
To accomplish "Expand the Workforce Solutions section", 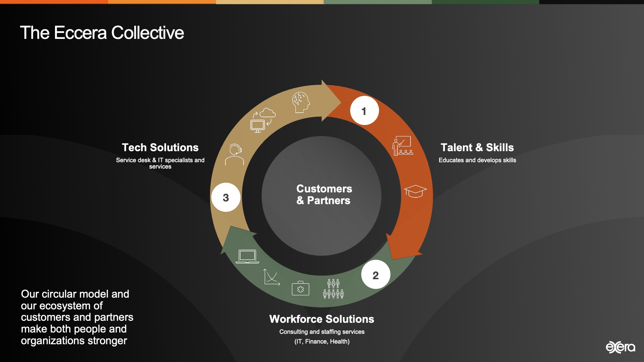I will click(321, 319).
